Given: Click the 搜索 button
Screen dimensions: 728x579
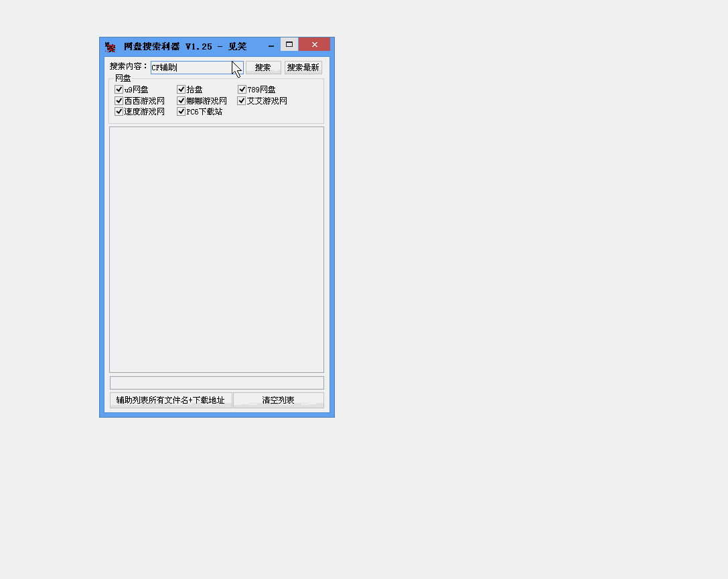Looking at the screenshot, I should [263, 68].
